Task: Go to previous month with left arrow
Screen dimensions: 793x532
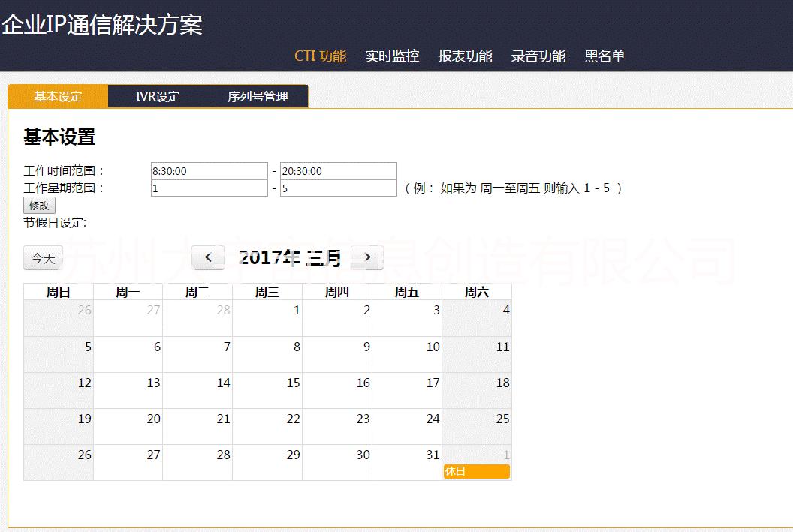Action: click(x=208, y=257)
